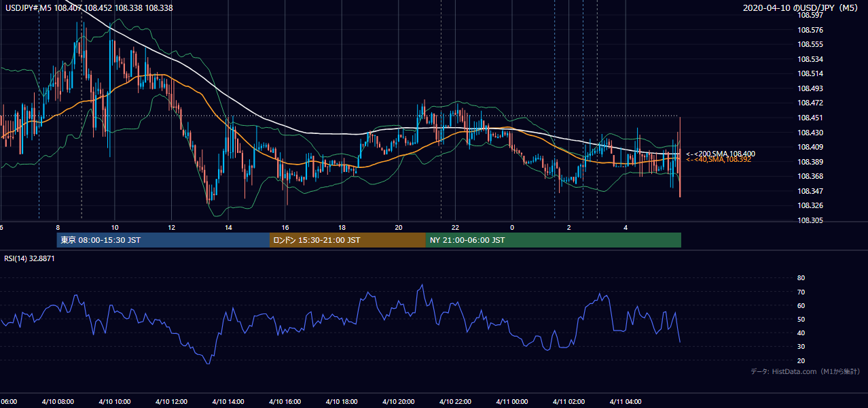Click the RSI(14) 32.8871 indicator label
This screenshot has width=868, height=408.
tap(29, 258)
